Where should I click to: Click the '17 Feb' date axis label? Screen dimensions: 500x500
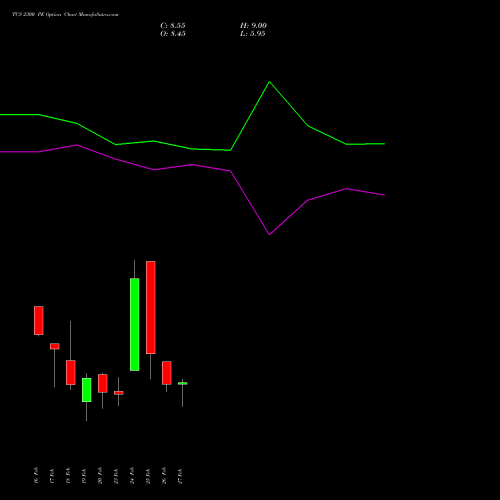pyautogui.click(x=52, y=475)
